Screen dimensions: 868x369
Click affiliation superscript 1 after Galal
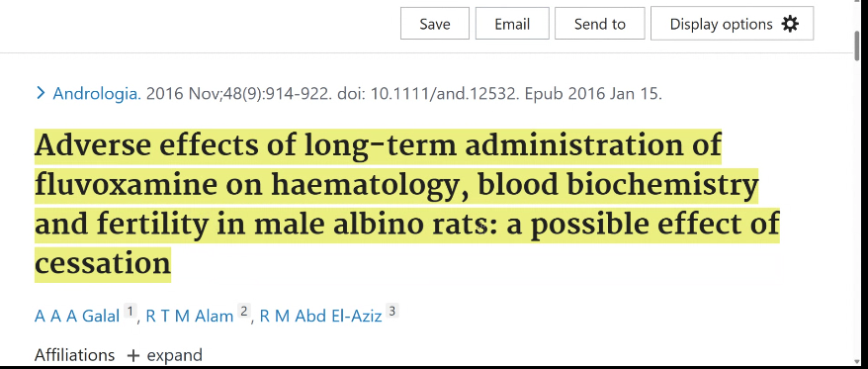click(130, 311)
